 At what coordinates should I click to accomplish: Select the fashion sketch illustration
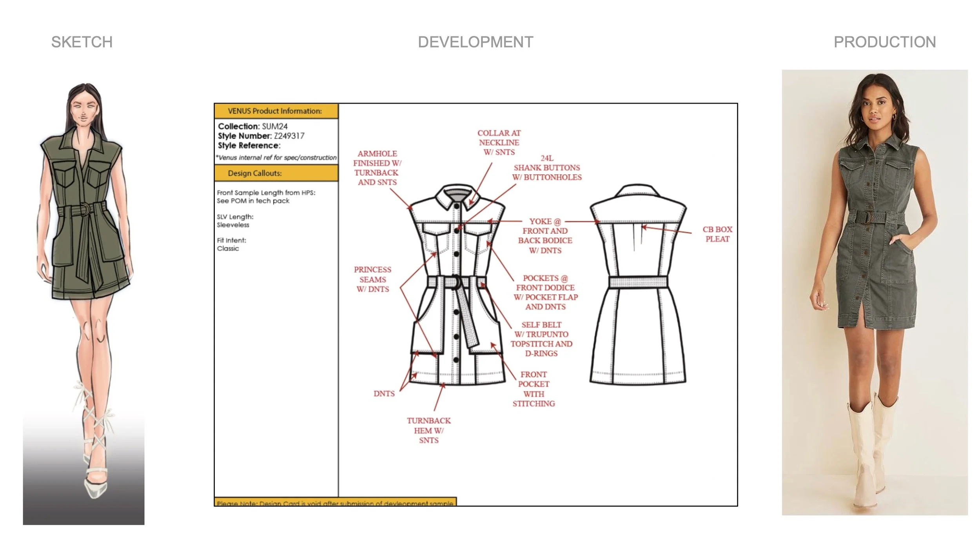(x=83, y=275)
